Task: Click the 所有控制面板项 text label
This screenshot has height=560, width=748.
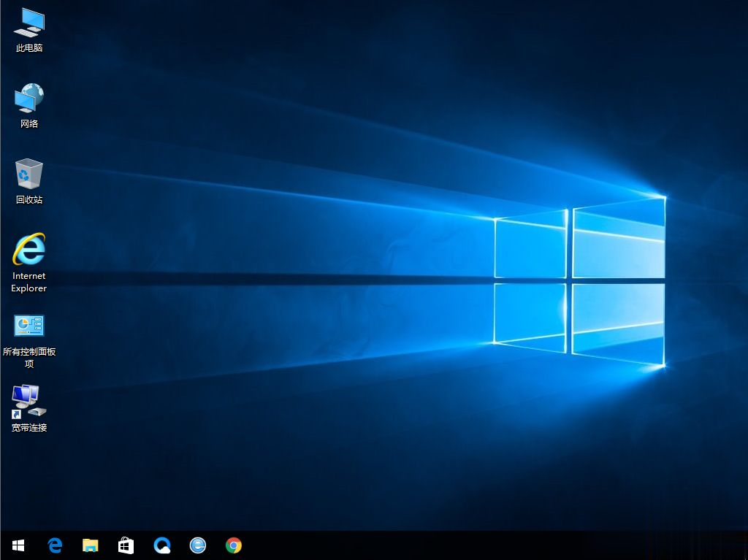Action: (x=29, y=358)
